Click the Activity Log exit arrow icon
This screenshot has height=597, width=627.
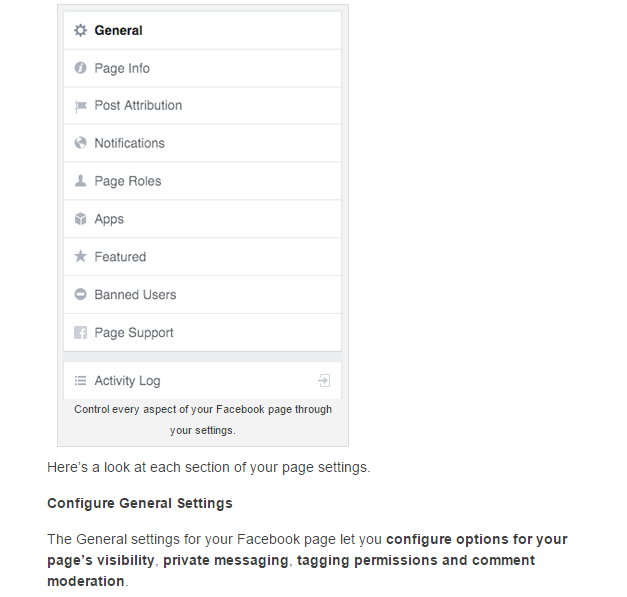tap(324, 381)
